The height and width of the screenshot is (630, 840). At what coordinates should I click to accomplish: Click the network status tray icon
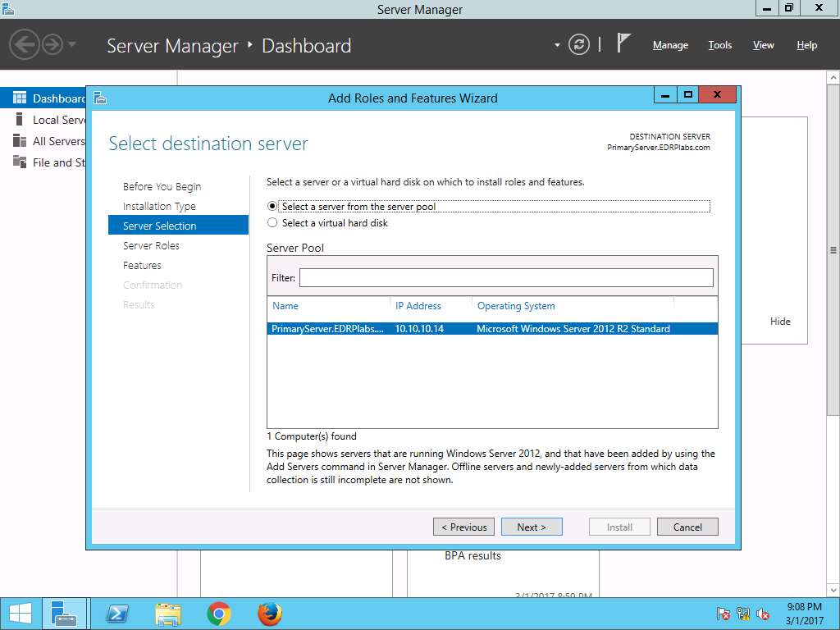pyautogui.click(x=743, y=614)
